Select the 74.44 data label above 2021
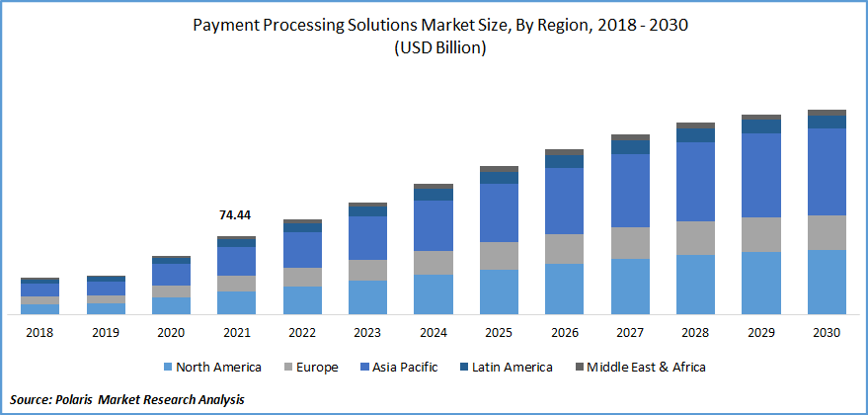Screen dimensions: 868x415 236,215
